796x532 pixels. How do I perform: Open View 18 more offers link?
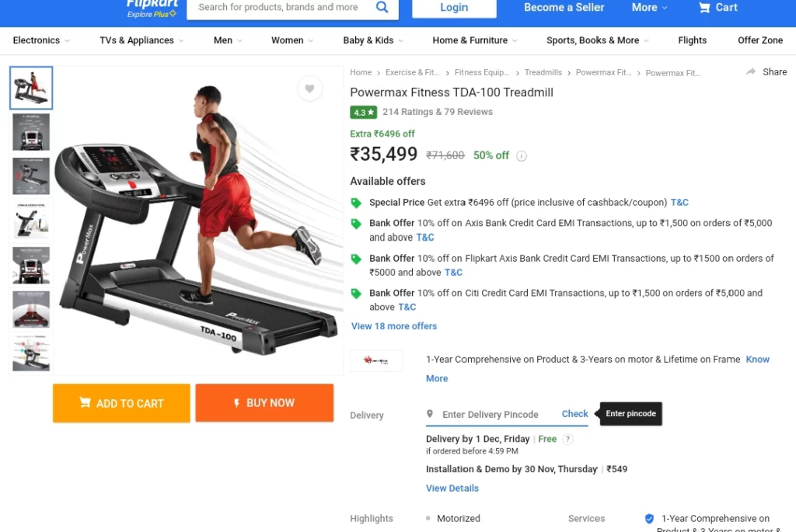[x=394, y=326]
